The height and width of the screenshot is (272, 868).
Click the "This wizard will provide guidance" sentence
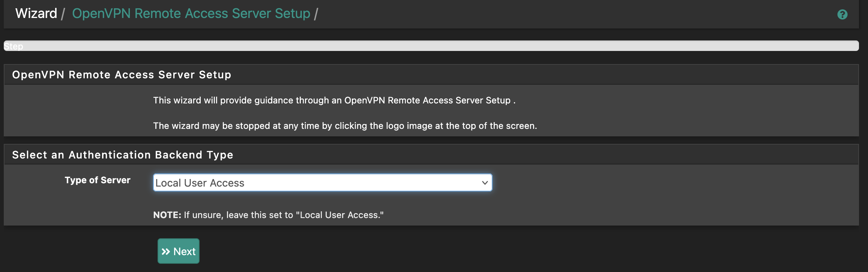[334, 100]
